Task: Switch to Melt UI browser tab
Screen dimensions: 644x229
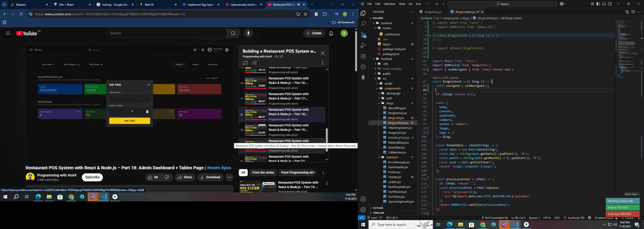Action: [x=158, y=5]
